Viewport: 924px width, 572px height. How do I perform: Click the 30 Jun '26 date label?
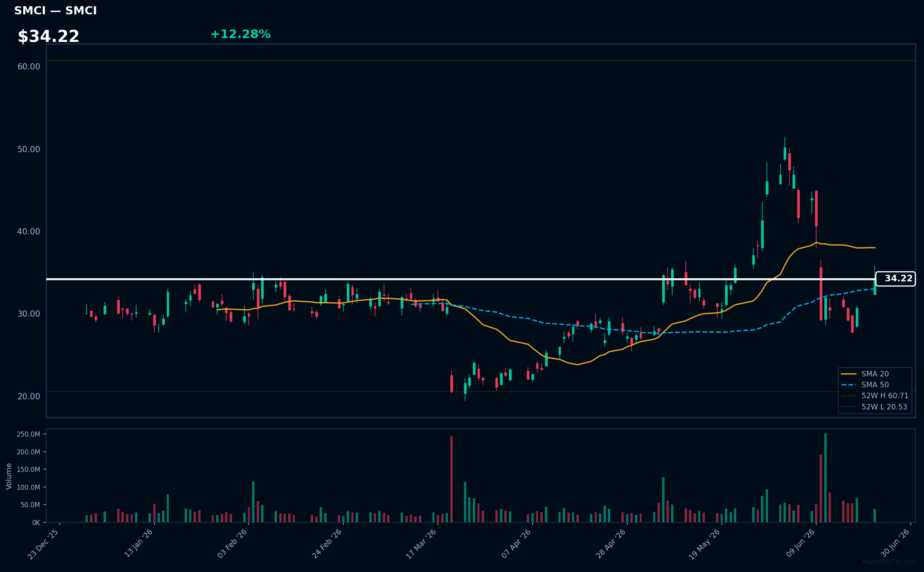[x=895, y=543]
